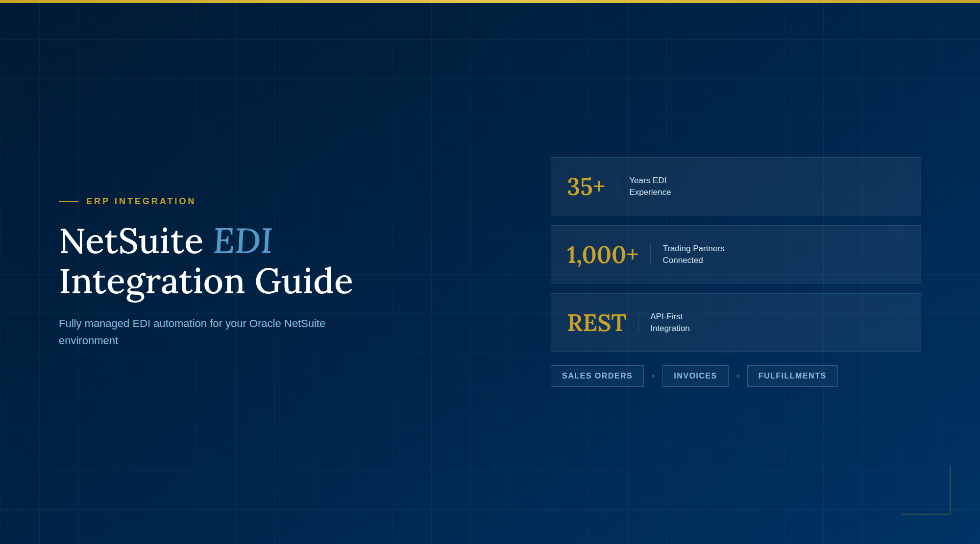
Task: Click the FULFILLMENTS tag
Action: click(x=792, y=376)
